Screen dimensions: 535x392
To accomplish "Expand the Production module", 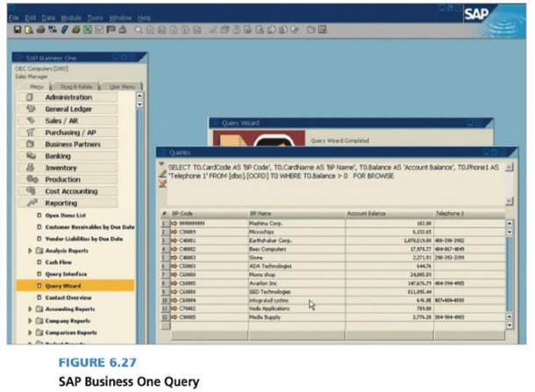I will pos(68,180).
